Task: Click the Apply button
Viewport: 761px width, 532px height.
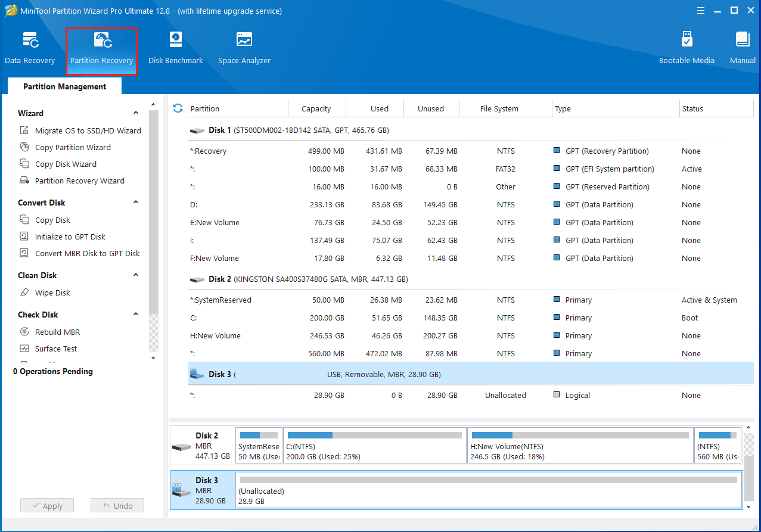Action: click(46, 506)
